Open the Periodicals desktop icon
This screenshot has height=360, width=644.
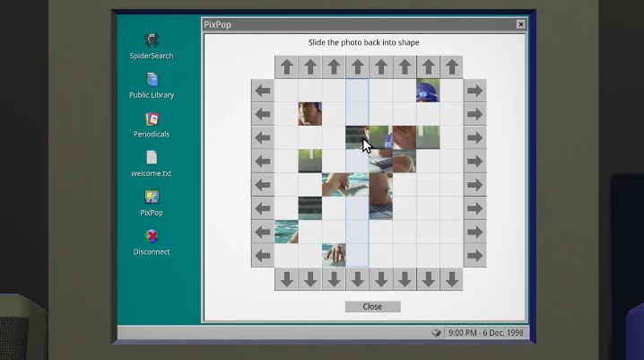coord(152,125)
